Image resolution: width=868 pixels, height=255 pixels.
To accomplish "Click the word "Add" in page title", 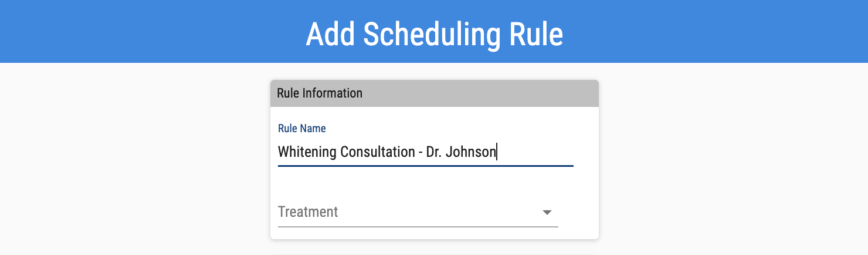I will coord(330,35).
